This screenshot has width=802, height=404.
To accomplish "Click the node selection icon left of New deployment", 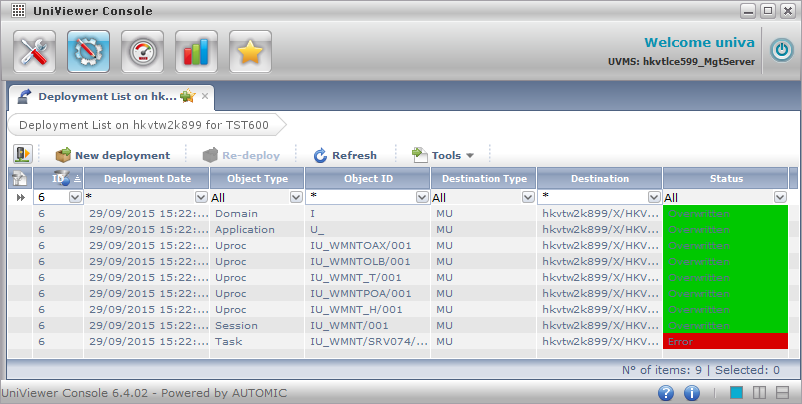I will click(23, 154).
